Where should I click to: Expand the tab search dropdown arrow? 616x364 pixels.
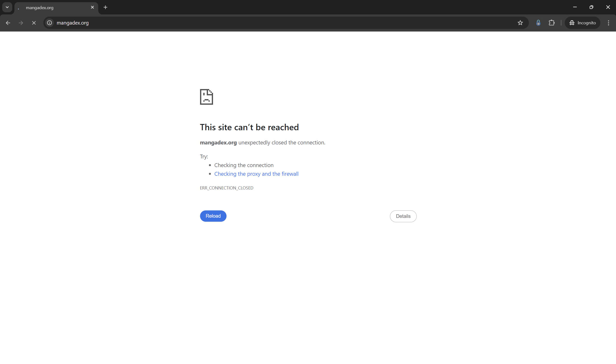pyautogui.click(x=7, y=7)
